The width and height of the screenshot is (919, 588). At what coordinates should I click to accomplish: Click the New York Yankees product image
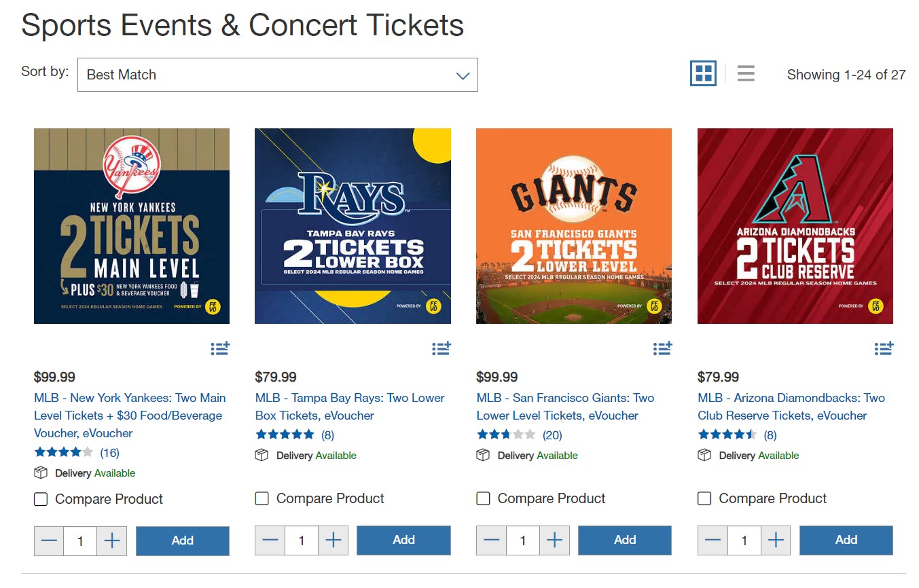click(x=132, y=226)
